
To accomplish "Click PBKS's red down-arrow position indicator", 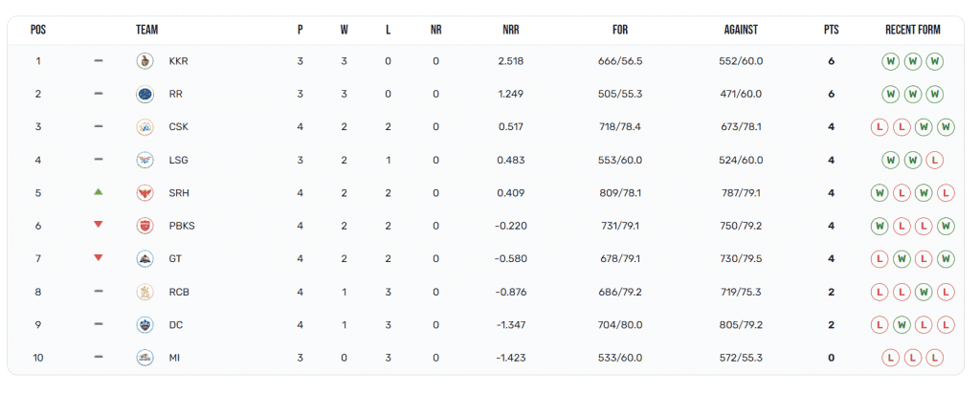I will [x=98, y=225].
